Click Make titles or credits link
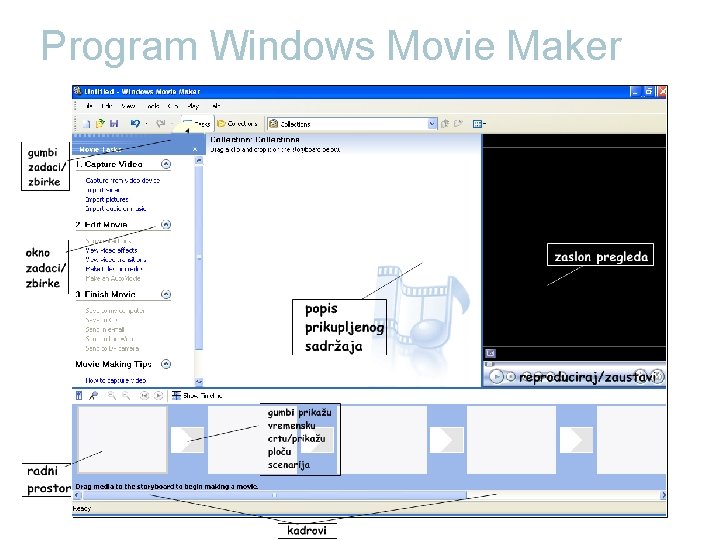The width and height of the screenshot is (720, 540). click(114, 269)
